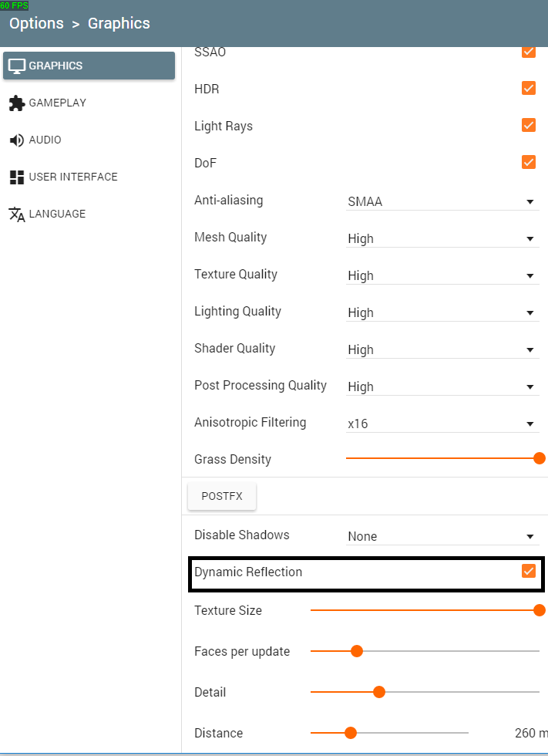Toggle the Dynamic Reflection checkbox
Screen dimensions: 548x756
pos(528,572)
